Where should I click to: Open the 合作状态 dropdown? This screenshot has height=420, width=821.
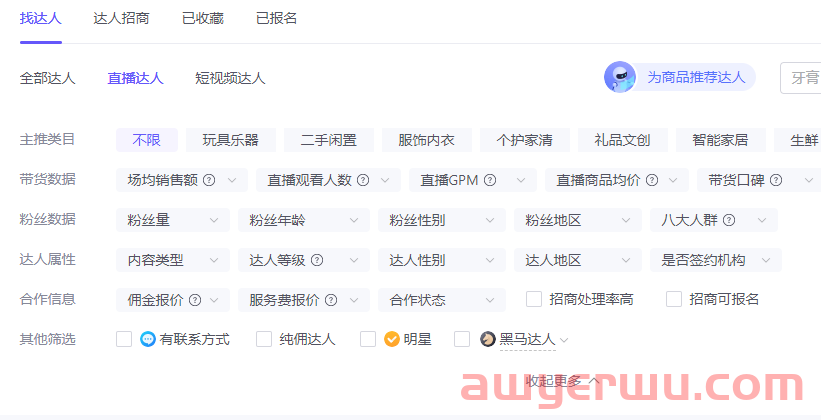[442, 300]
